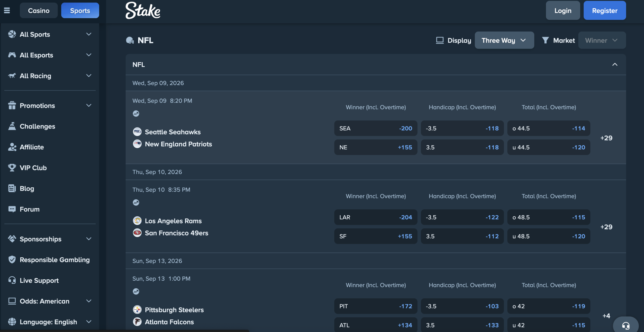Open the Odds: American format dropdown
The image size is (644, 332).
click(50, 301)
